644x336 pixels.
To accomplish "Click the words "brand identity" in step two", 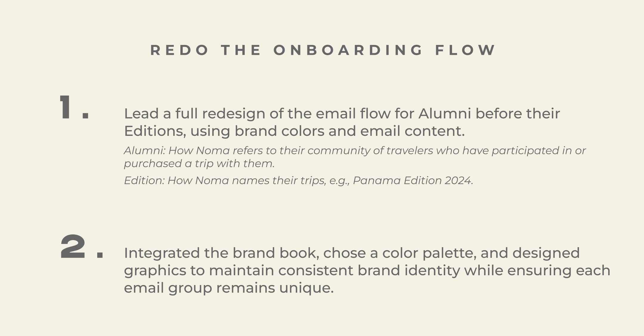I will click(x=408, y=270).
